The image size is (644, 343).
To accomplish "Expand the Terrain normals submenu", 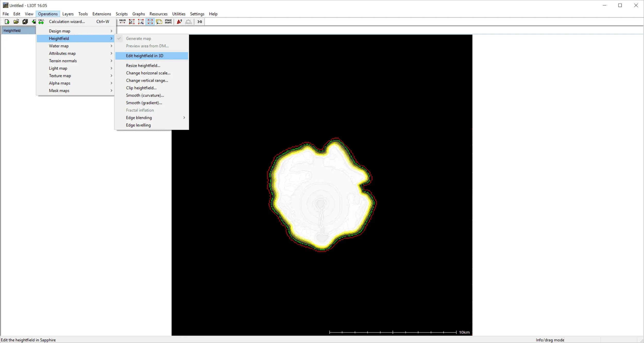I will (75, 61).
